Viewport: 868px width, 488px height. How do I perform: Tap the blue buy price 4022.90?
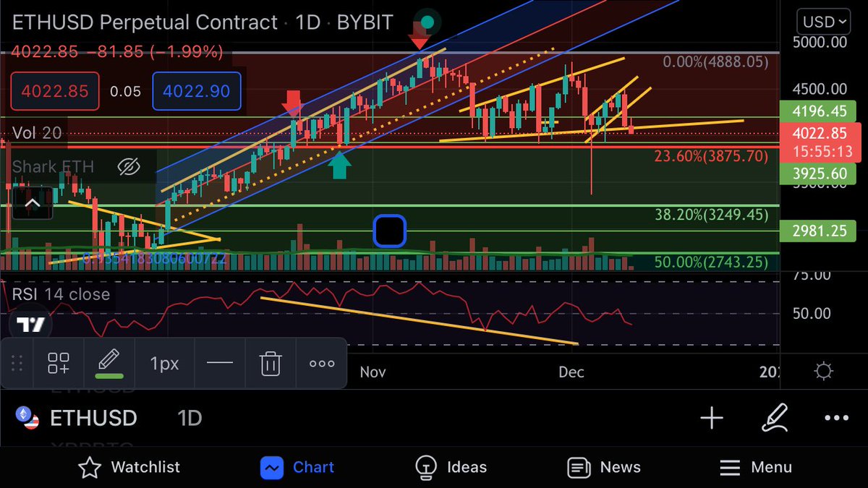(196, 91)
